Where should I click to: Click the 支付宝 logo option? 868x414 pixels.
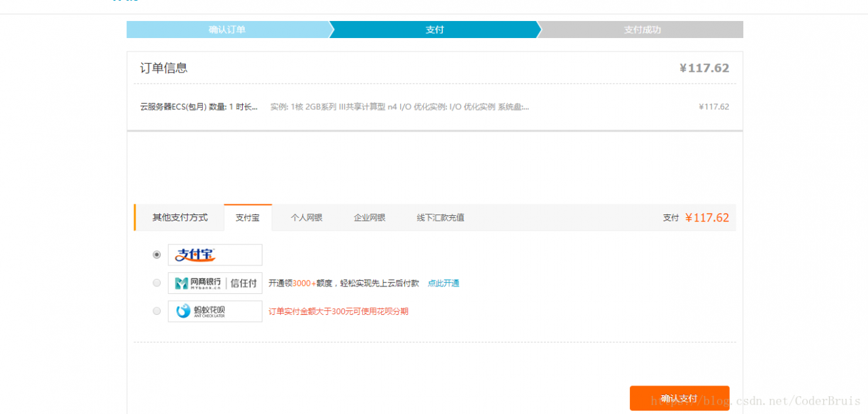[215, 255]
